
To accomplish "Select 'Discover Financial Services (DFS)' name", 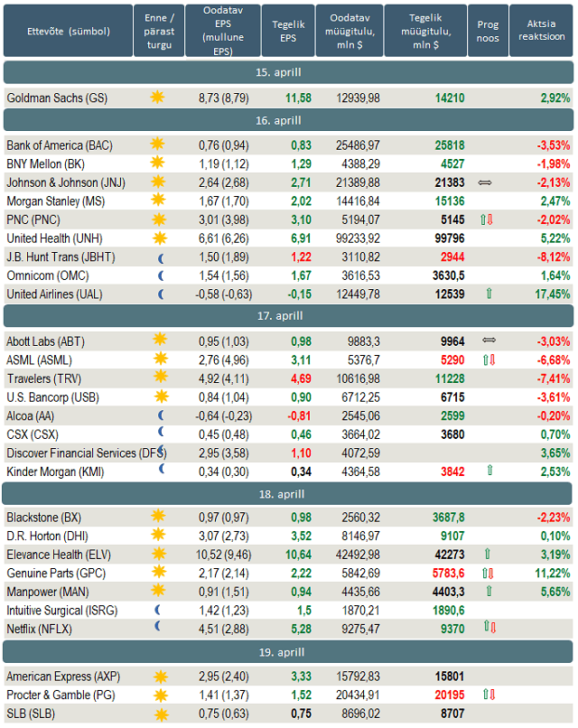I will 87,453.
